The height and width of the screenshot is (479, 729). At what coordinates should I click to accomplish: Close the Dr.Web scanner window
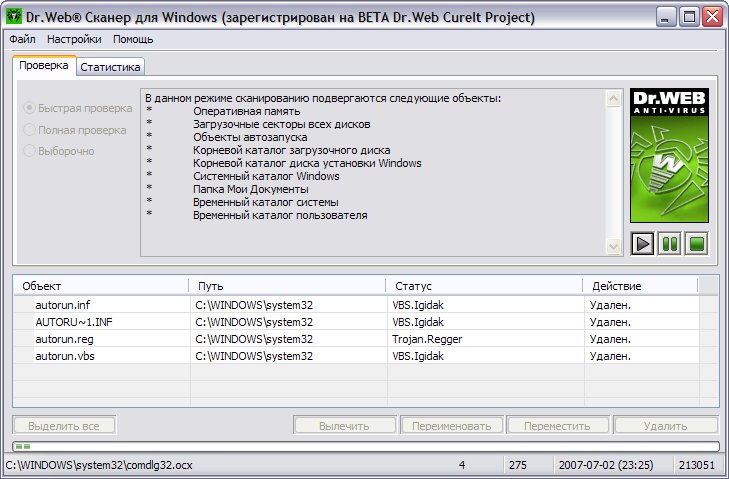click(x=712, y=17)
